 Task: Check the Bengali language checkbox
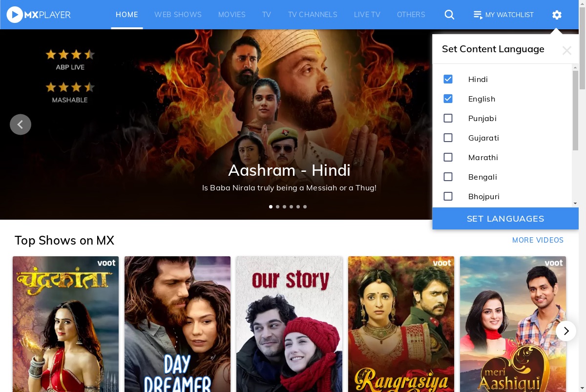coord(448,177)
